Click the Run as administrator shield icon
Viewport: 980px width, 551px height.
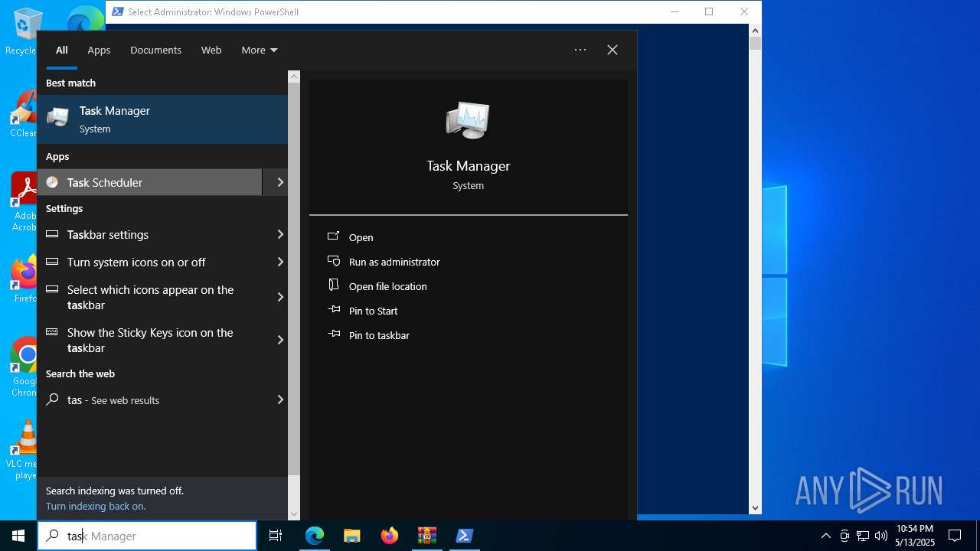pos(334,261)
